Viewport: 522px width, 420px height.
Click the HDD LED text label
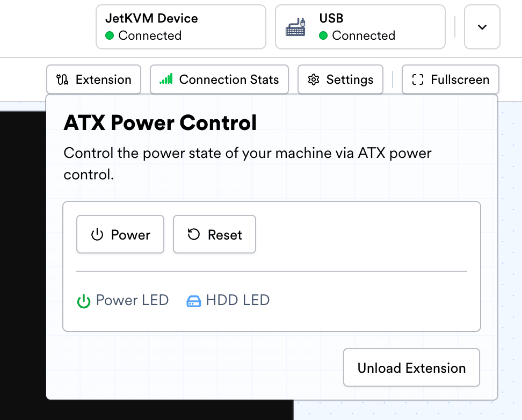click(x=237, y=300)
